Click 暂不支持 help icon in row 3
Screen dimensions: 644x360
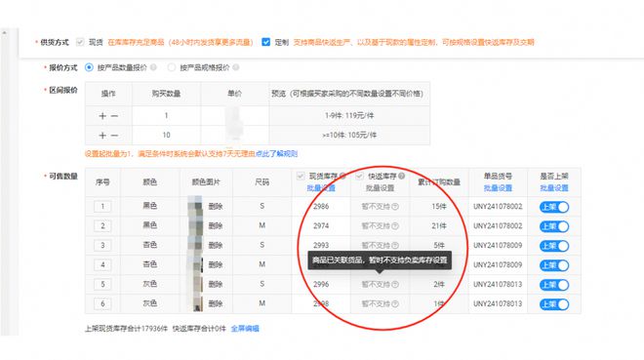pyautogui.click(x=395, y=246)
